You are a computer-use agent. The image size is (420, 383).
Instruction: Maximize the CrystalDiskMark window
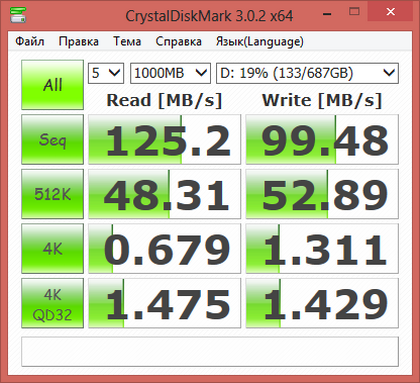[x=354, y=12]
